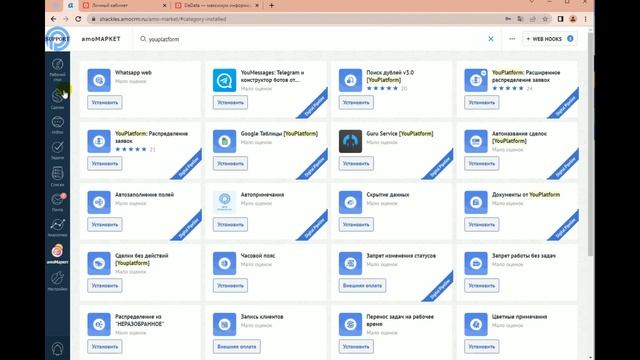
Task: Open the browser profile avatar
Action: (573, 19)
